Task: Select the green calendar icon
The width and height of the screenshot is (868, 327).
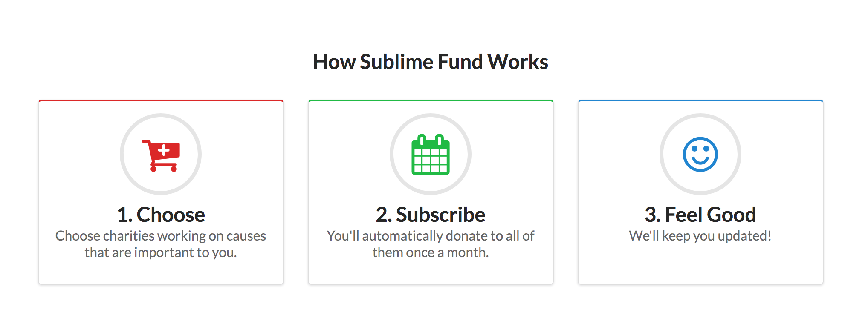Action: click(431, 155)
